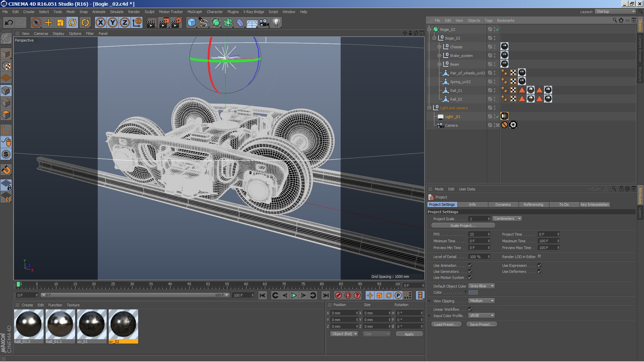Open Input Color Profile sRGB dropdown

click(482, 315)
